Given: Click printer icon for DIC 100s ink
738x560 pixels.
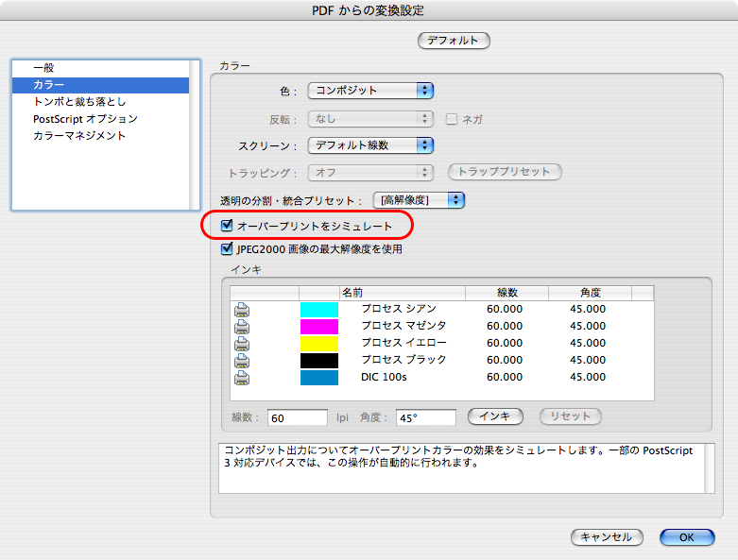Looking at the screenshot, I should point(242,378).
